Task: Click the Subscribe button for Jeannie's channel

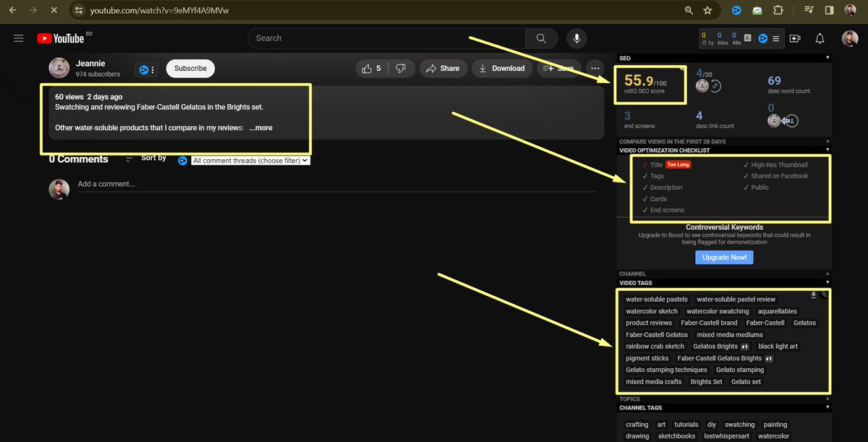Action: pos(190,68)
